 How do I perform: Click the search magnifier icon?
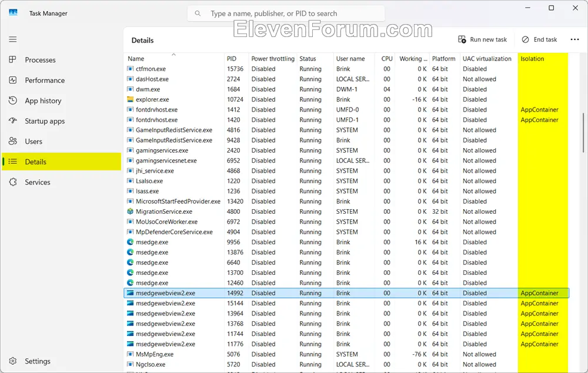198,14
